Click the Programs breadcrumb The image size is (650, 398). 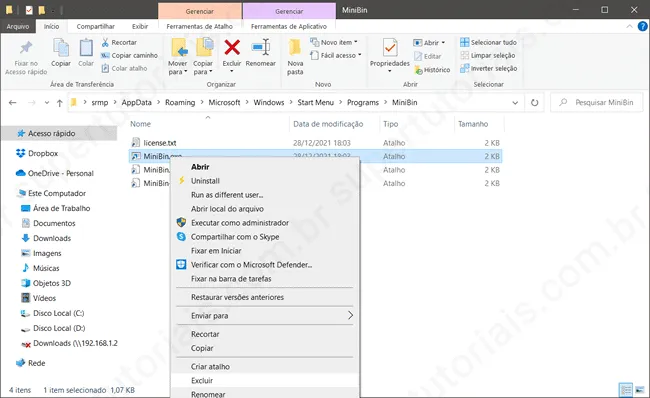coord(363,102)
